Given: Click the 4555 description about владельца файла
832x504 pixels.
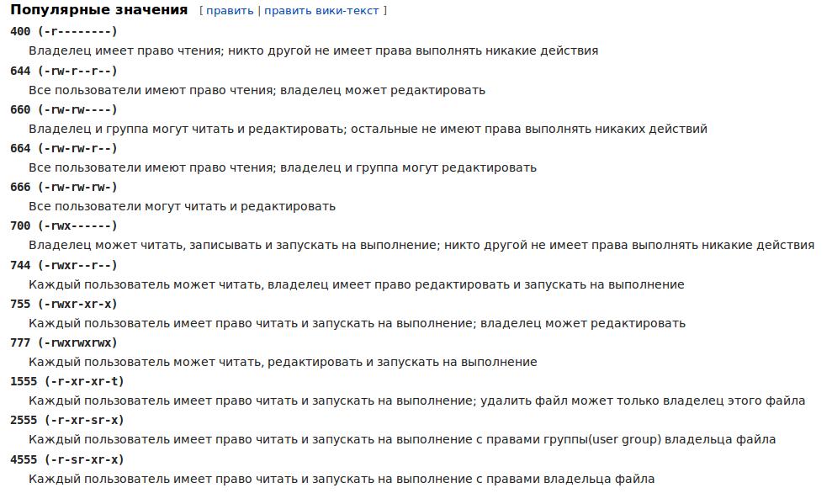Looking at the screenshot, I should [x=342, y=479].
